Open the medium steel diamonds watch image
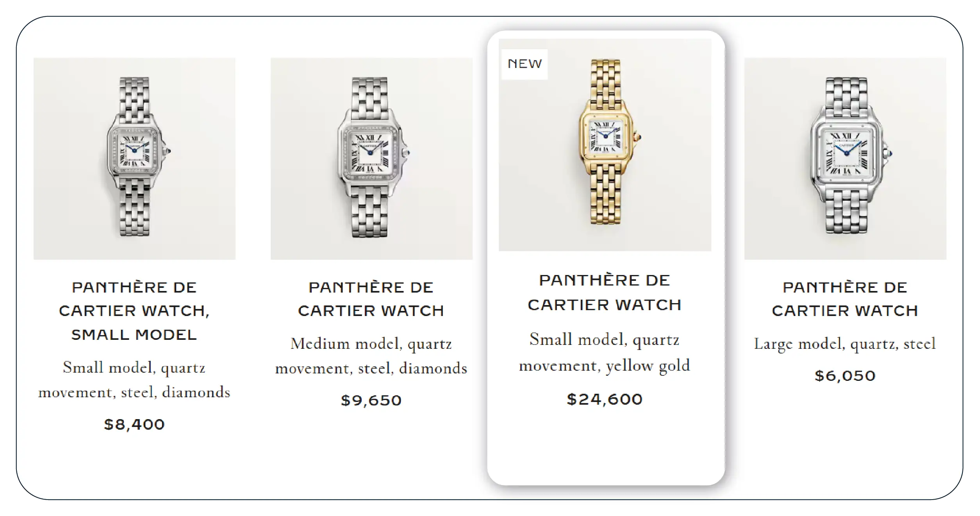 pyautogui.click(x=371, y=159)
